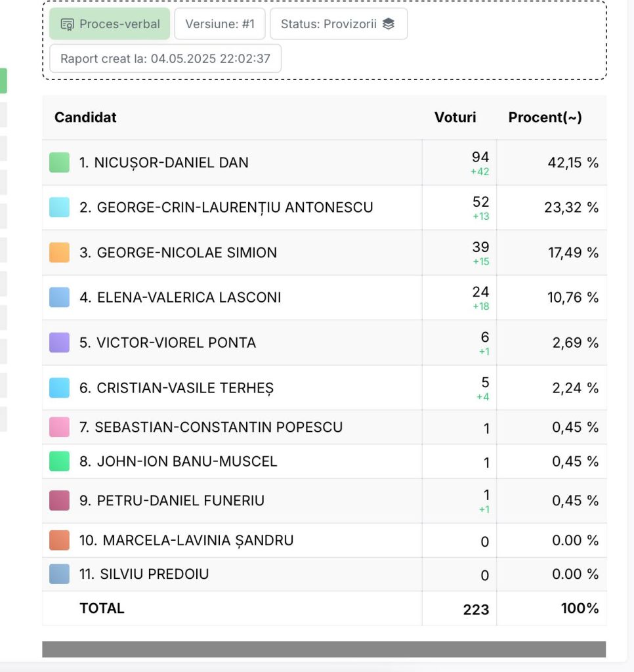Click the layers icon next to Provizorii
The image size is (634, 672).
pos(389,24)
